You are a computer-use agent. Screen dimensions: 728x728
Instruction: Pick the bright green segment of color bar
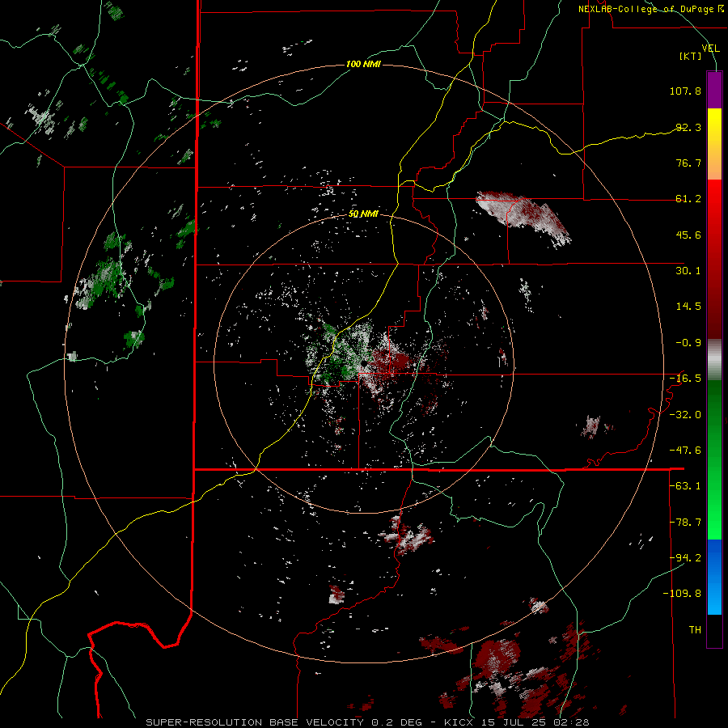pos(714,510)
